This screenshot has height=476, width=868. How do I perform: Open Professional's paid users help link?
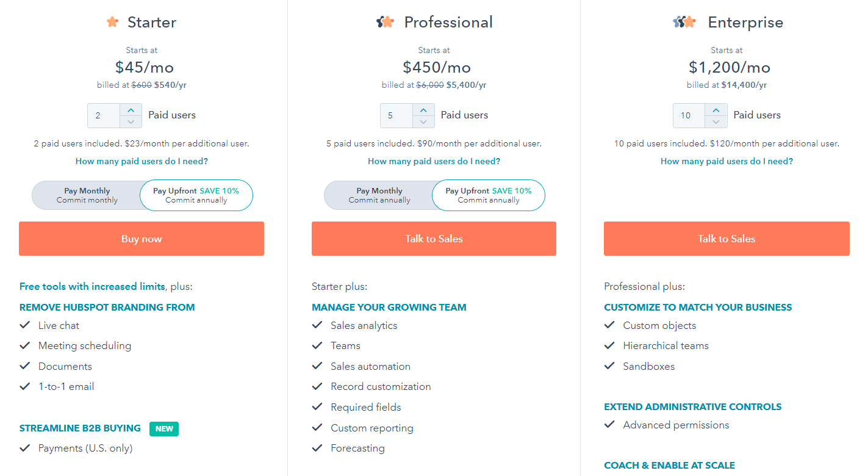(434, 160)
